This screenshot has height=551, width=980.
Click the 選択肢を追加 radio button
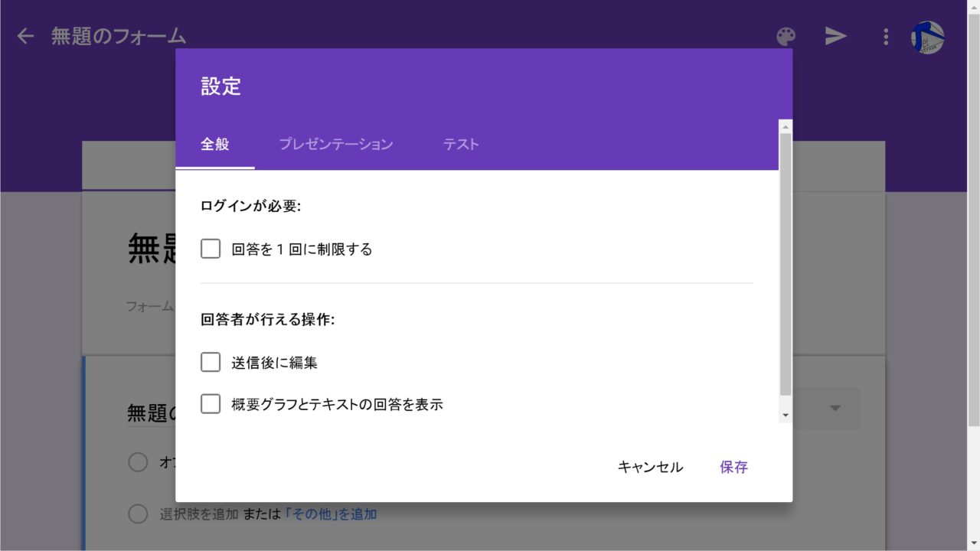click(138, 514)
